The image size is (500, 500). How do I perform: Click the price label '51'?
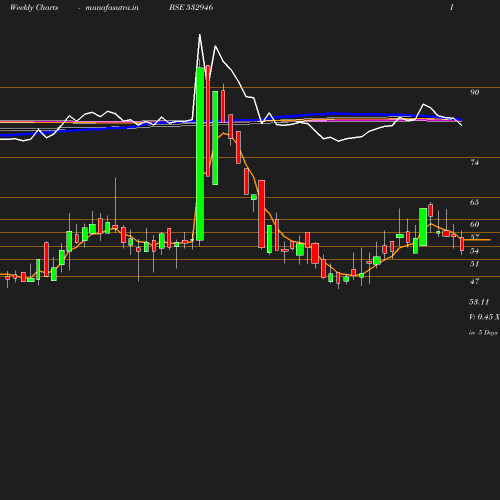pos(474,264)
